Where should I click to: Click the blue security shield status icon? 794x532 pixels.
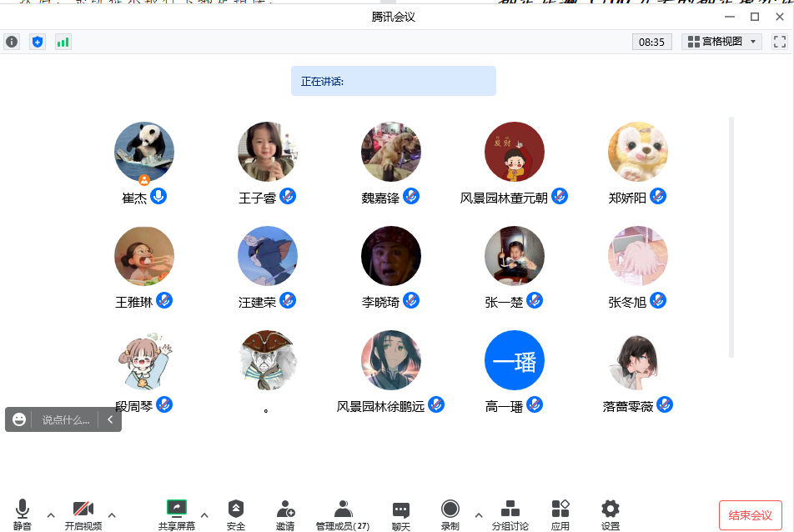coord(38,42)
